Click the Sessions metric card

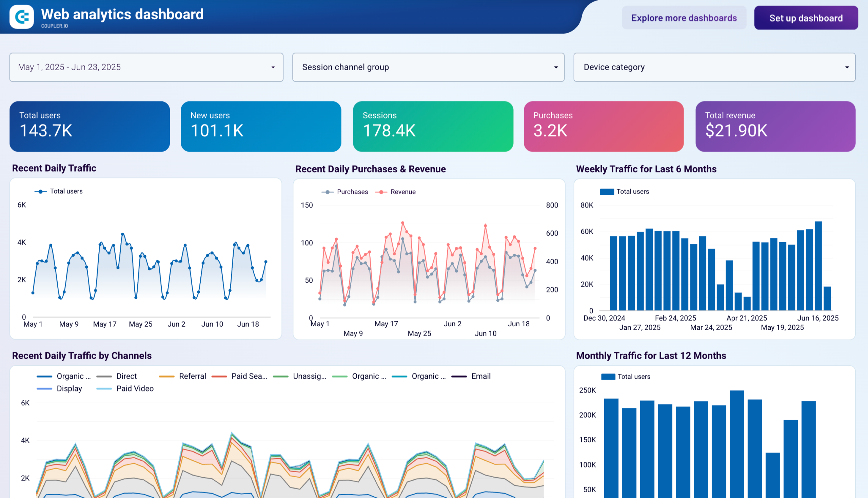[432, 126]
